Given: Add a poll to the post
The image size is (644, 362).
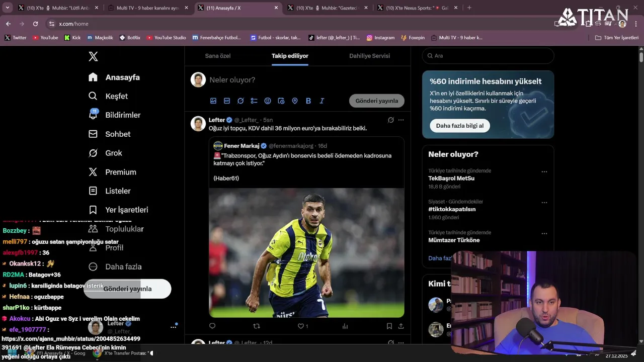Looking at the screenshot, I should coord(254,101).
